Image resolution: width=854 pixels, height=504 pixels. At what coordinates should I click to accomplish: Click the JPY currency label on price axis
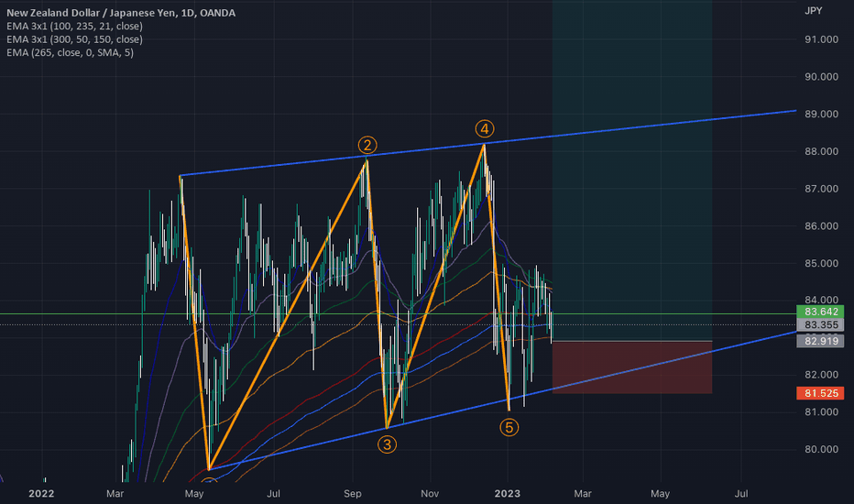point(813,11)
